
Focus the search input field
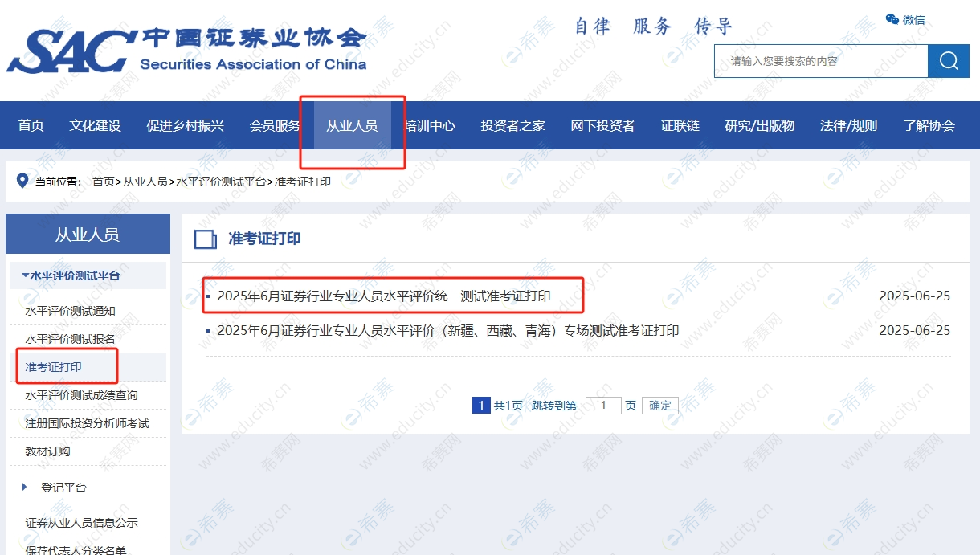click(x=821, y=61)
